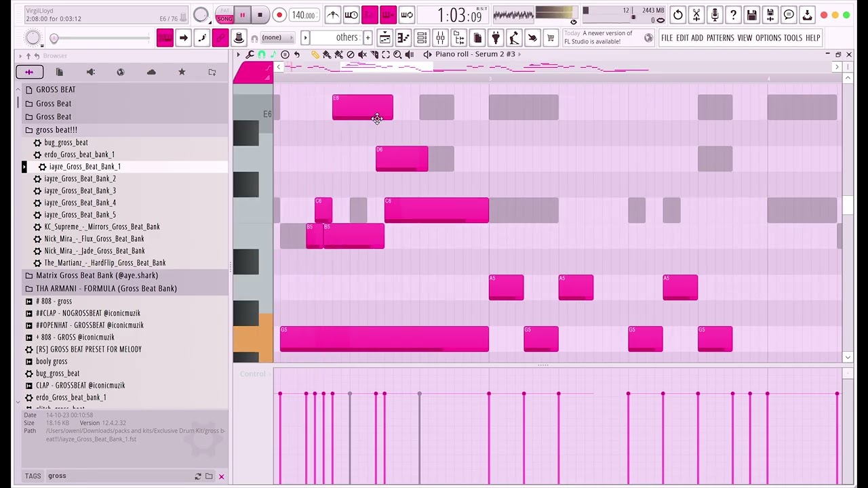
Task: Open the chat speech bubble icon
Action: click(789, 15)
